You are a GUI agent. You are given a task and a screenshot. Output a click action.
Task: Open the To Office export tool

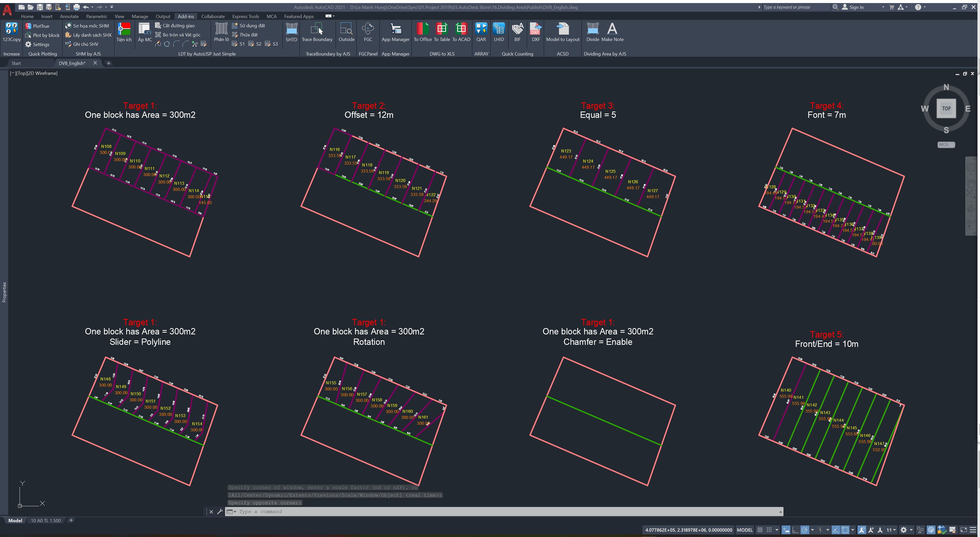[422, 29]
